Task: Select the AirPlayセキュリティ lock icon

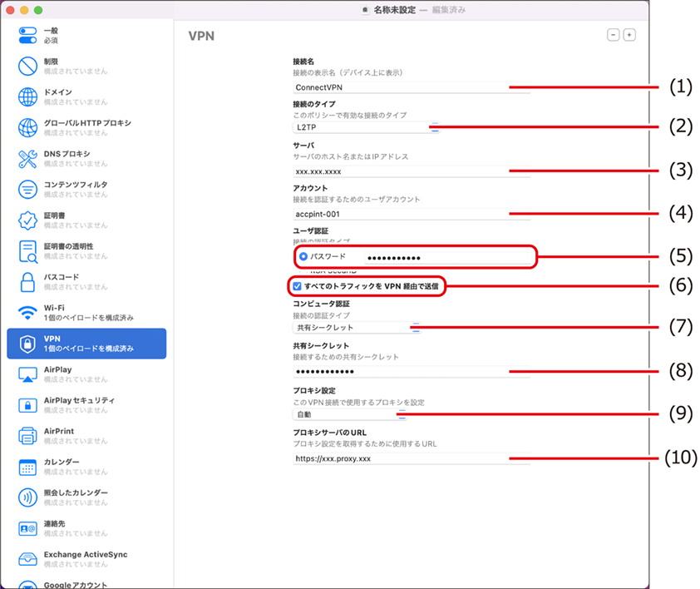Action: click(27, 405)
